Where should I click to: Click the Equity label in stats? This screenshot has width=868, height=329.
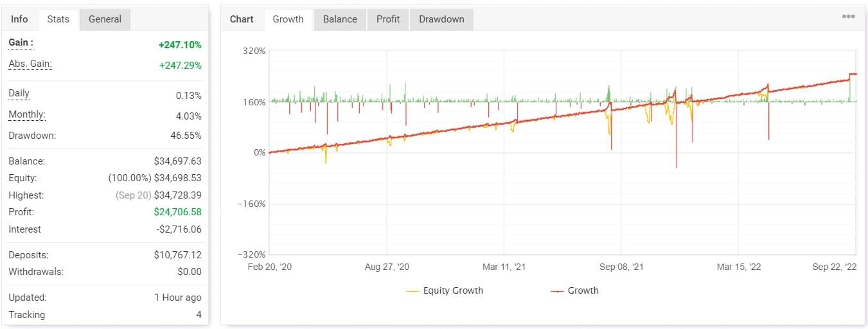click(x=22, y=178)
